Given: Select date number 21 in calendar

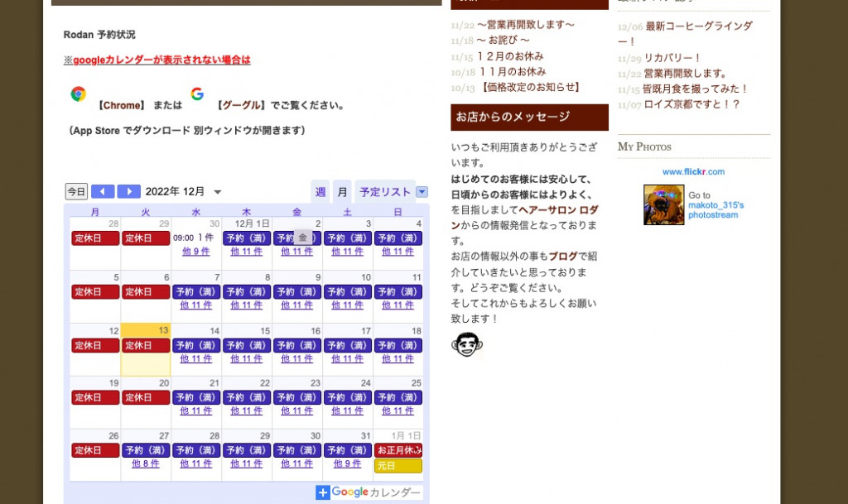Looking at the screenshot, I should 214,383.
